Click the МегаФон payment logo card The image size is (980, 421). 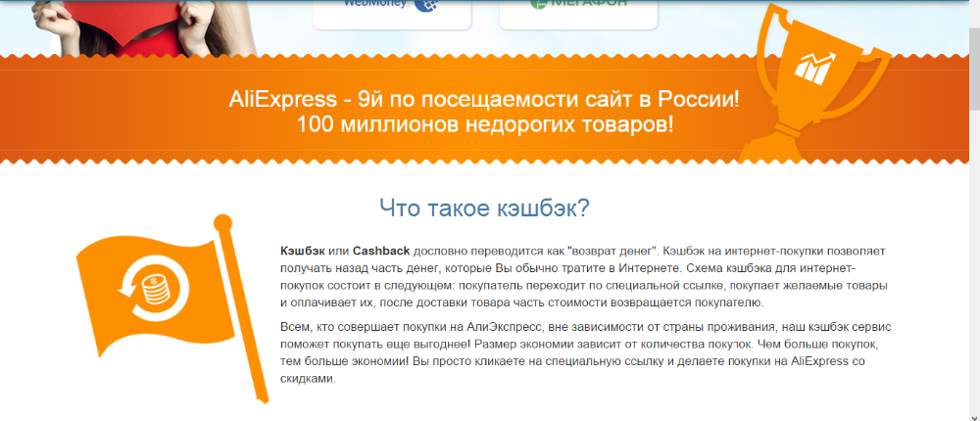[x=578, y=14]
